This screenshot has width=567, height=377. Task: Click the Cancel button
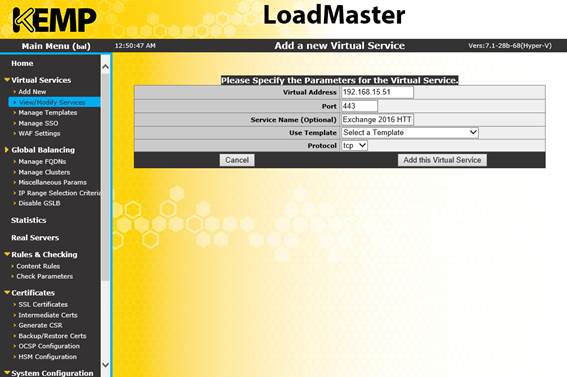(237, 160)
